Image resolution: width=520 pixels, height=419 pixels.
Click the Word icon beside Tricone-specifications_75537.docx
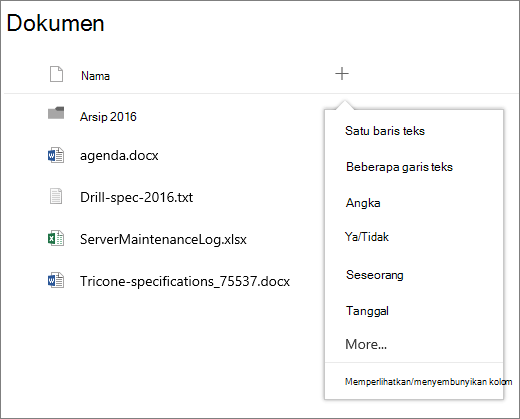pyautogui.click(x=56, y=280)
